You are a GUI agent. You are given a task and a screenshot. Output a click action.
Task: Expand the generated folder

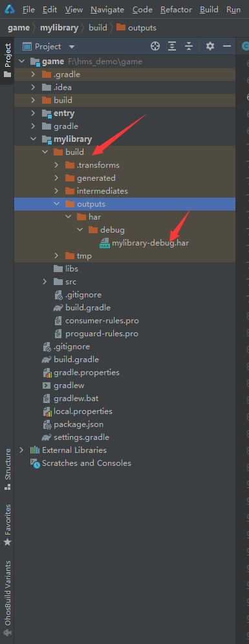pyautogui.click(x=57, y=178)
